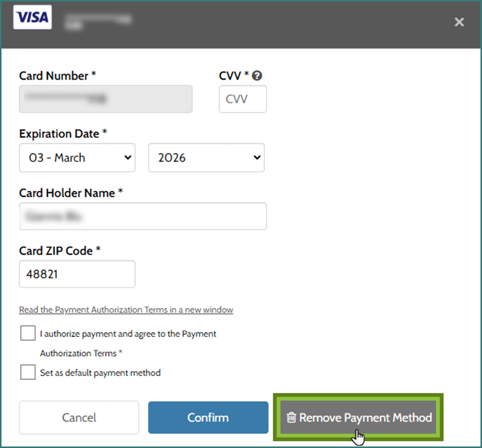Screen dimensions: 482x448
Task: Click the Visa card brand logo
Action: pos(32,17)
